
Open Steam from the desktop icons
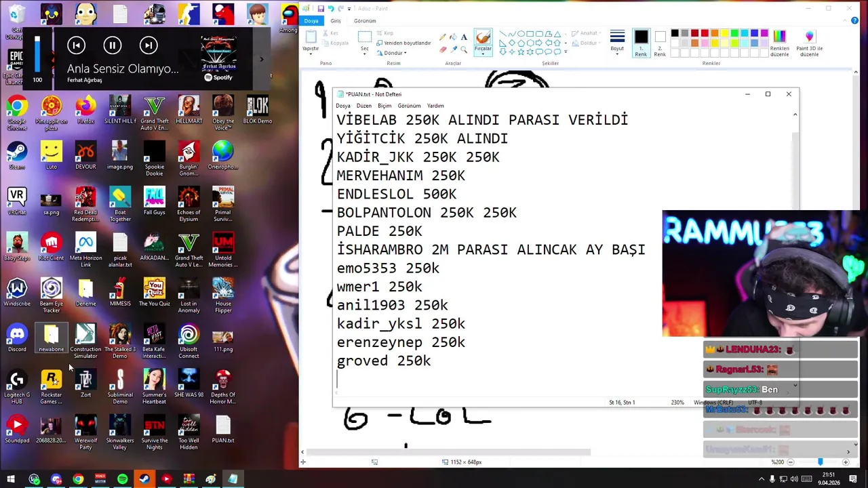(17, 155)
